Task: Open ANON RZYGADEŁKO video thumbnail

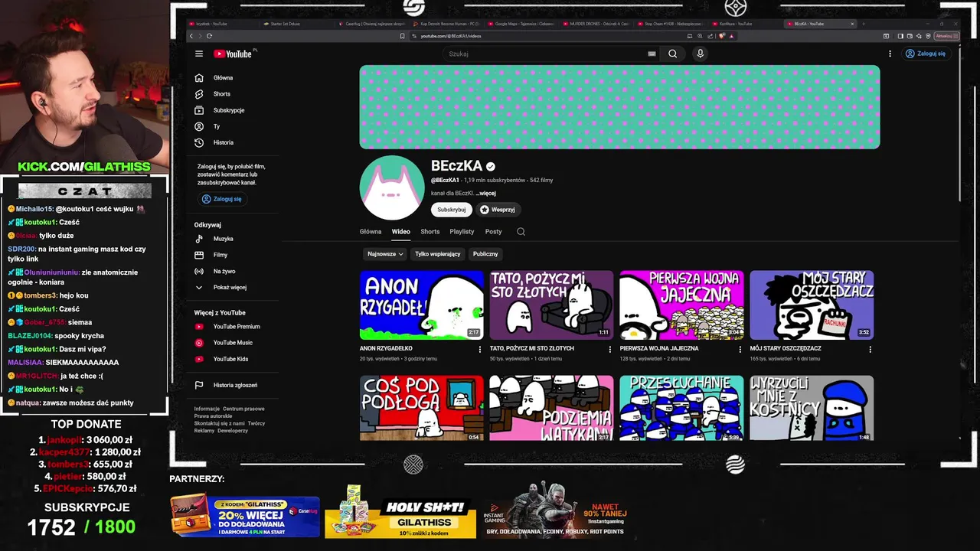Action: [422, 305]
